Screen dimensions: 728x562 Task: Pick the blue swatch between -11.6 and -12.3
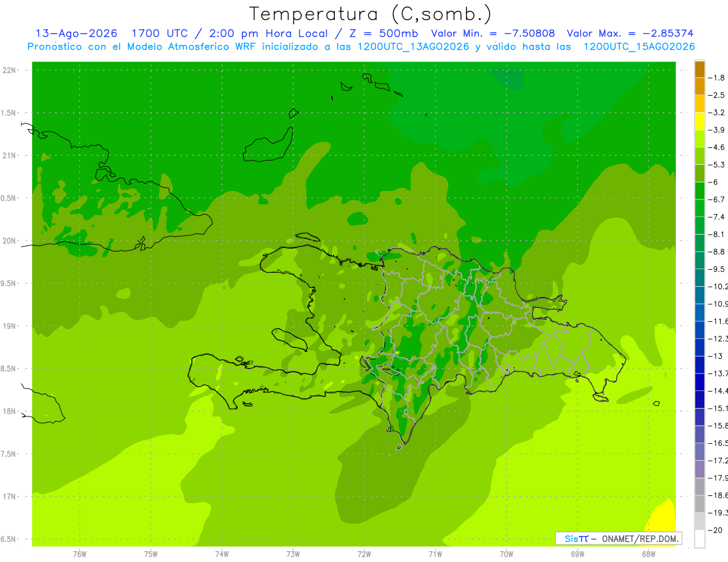pyautogui.click(x=699, y=330)
